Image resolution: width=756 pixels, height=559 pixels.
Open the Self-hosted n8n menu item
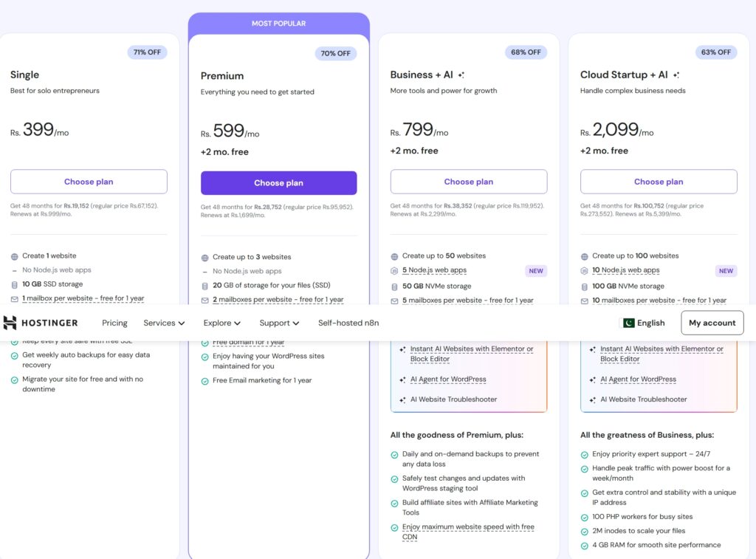tap(350, 323)
